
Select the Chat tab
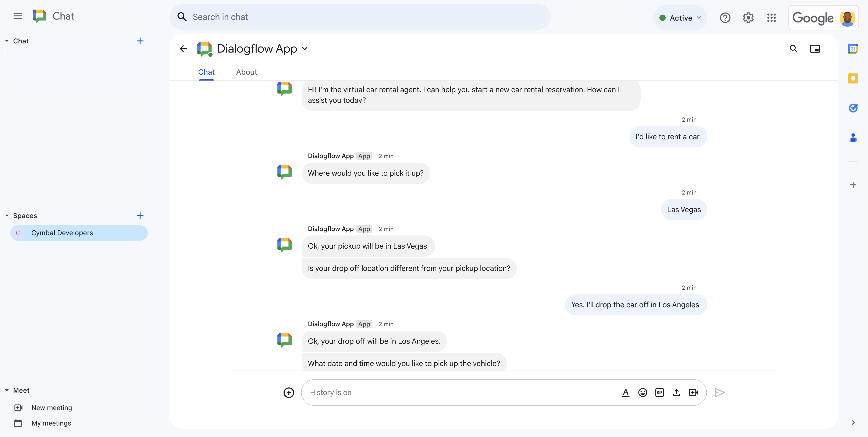pos(206,71)
